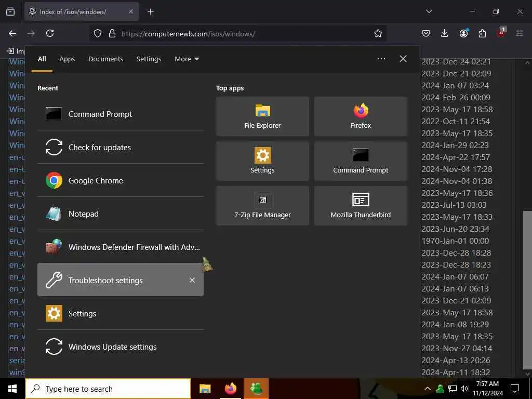Open volume control in system tray
Viewport: 532px width, 399px height.
[464, 389]
